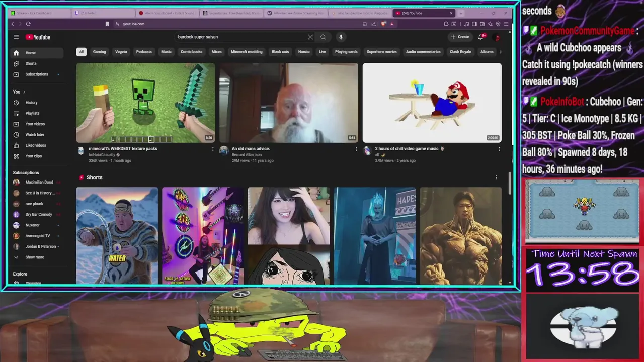Open See U in History subscription
The width and height of the screenshot is (644, 362).
pyautogui.click(x=38, y=193)
